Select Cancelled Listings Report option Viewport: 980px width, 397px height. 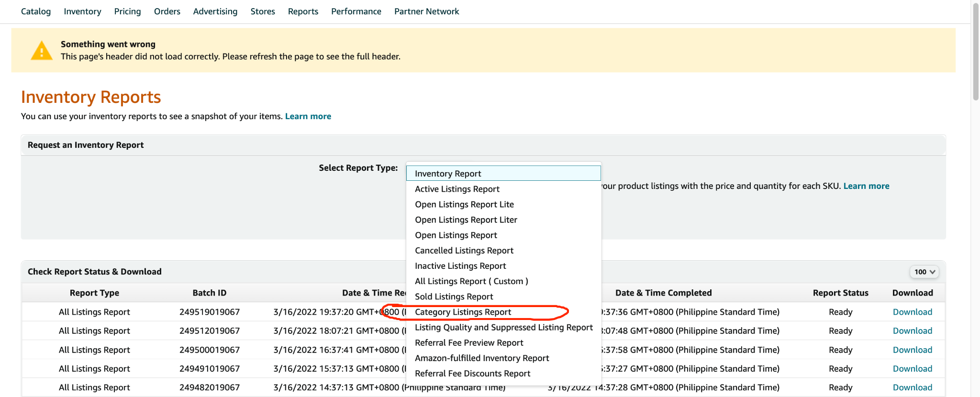464,251
